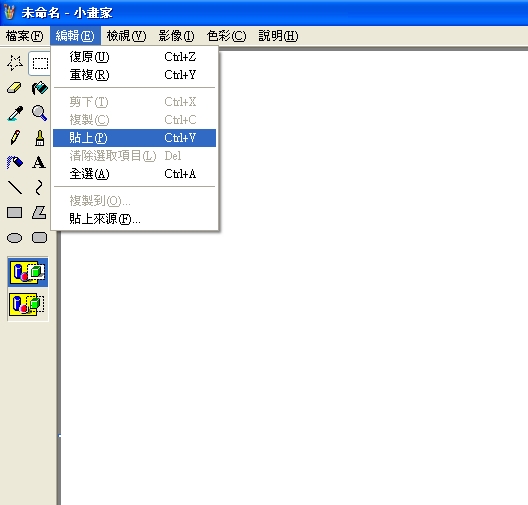
Task: Enable transparent selection mode option
Action: [x=28, y=304]
